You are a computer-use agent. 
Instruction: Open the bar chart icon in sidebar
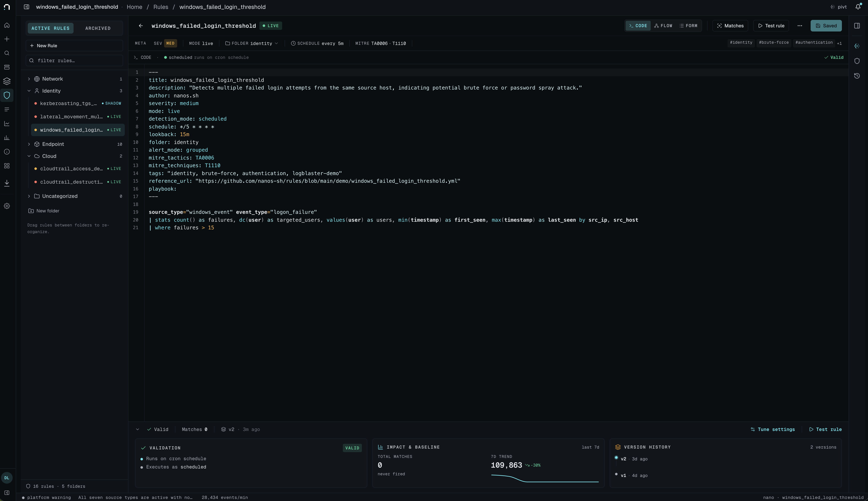pyautogui.click(x=7, y=138)
